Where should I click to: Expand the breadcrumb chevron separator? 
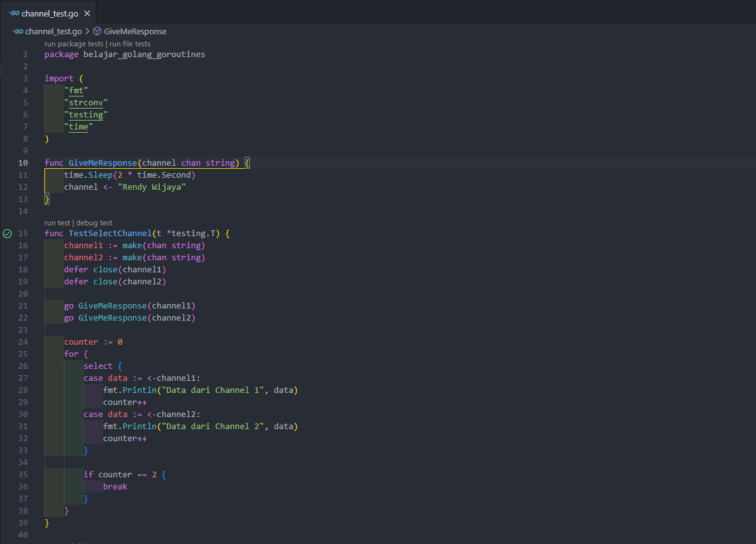88,31
